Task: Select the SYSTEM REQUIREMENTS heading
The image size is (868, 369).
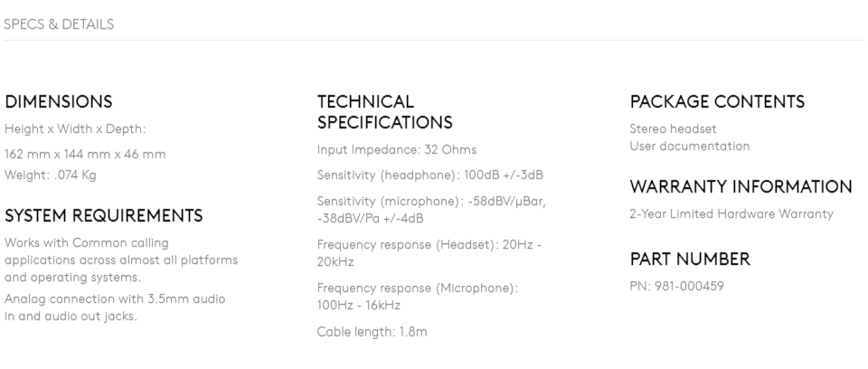Action: 103,215
